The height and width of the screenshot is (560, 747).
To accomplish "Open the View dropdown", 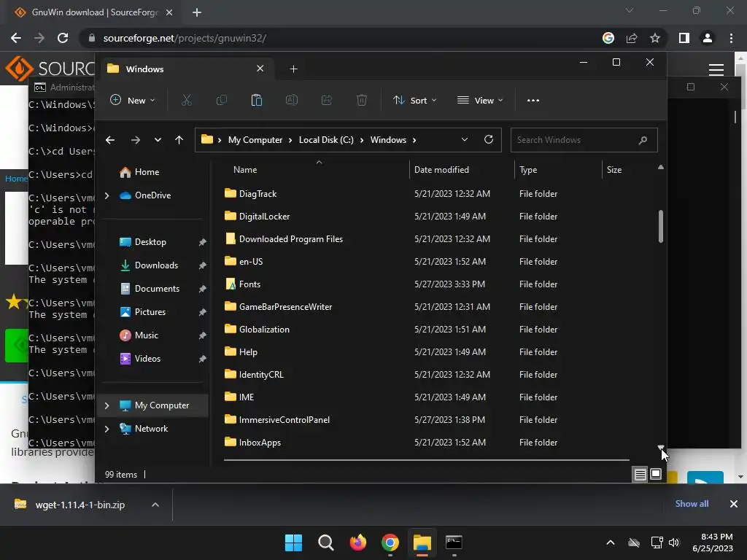I will tap(480, 100).
